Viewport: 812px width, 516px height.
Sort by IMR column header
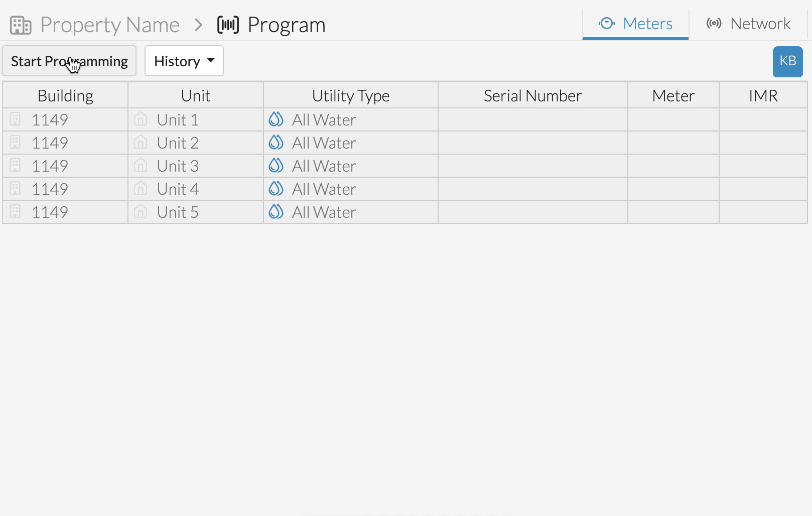[x=763, y=95]
